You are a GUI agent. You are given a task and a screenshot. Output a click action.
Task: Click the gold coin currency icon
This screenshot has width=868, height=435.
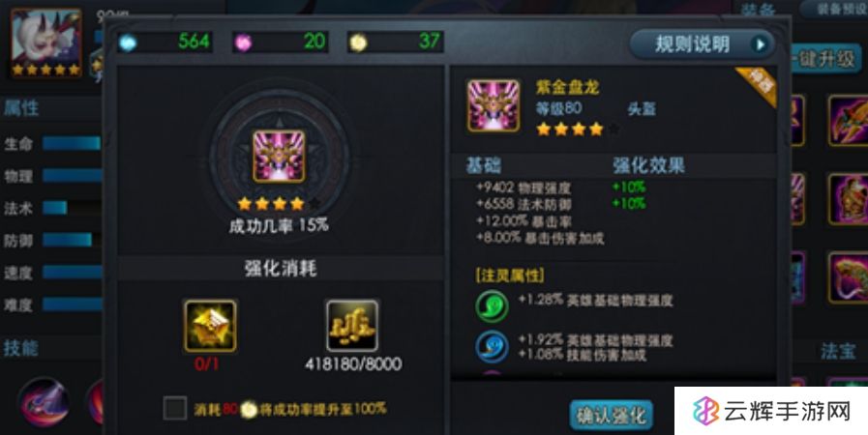coord(358,43)
